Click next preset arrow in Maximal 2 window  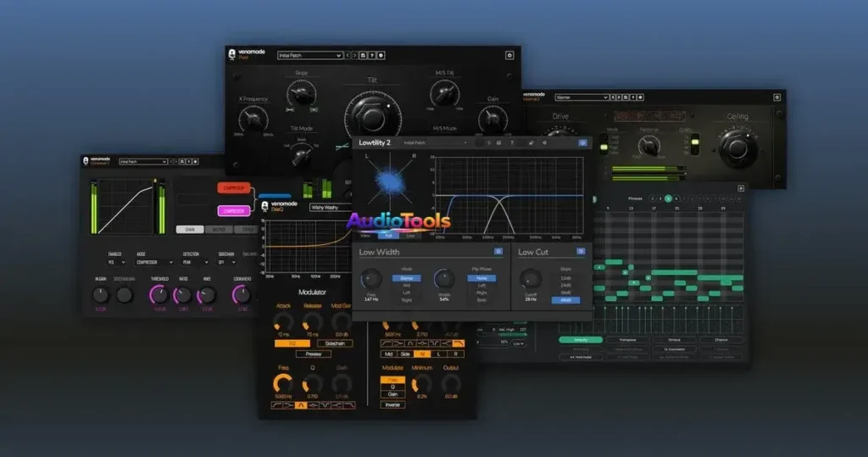[618, 98]
